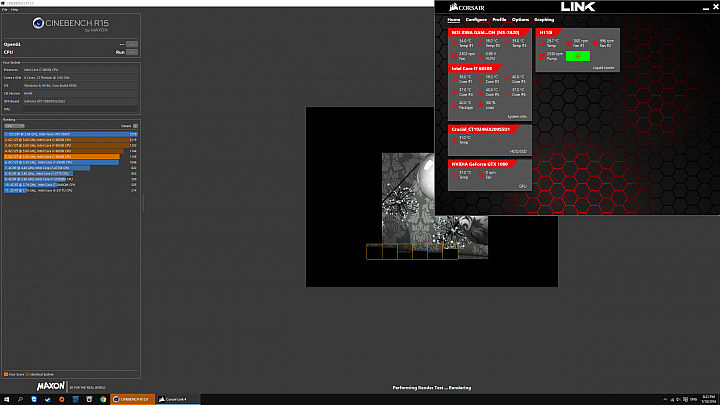Select the H110i coolant Temp icon
The image size is (720, 405).
(542, 43)
